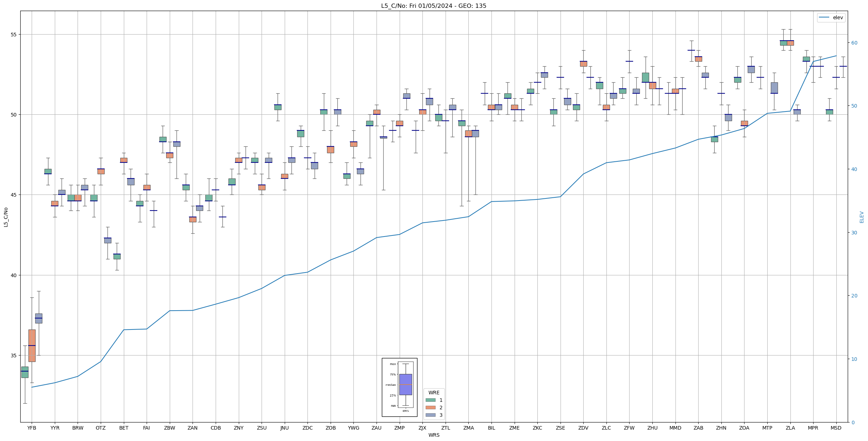
Task: Click the 55 tick on left axis
Action: 14,35
